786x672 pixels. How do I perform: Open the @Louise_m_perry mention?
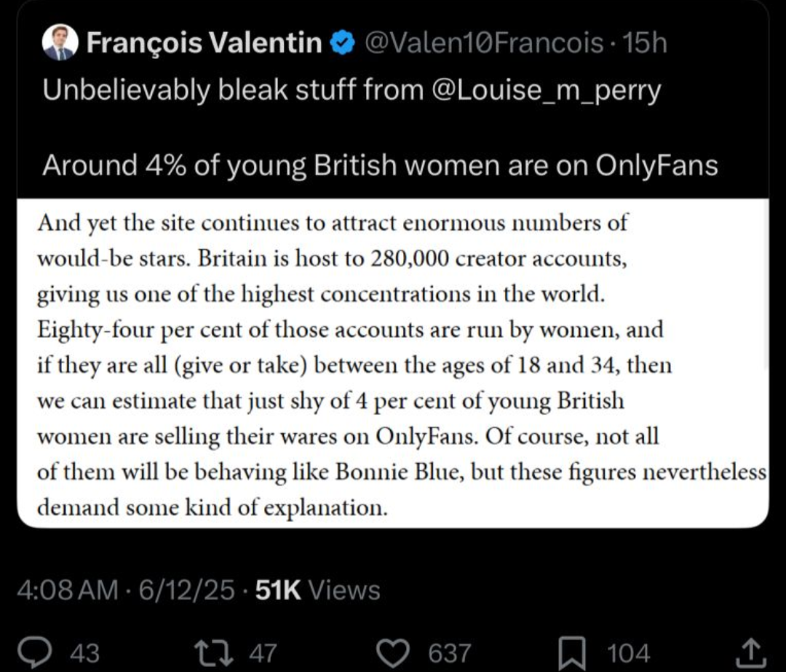(x=546, y=91)
